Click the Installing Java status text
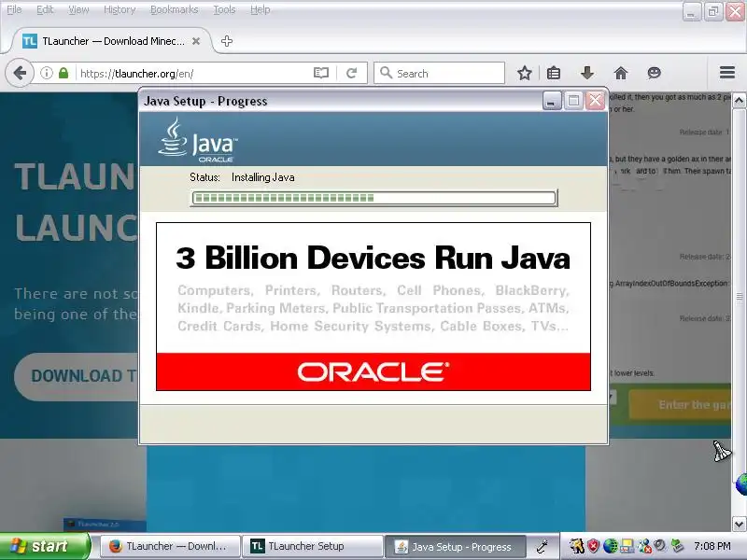The width and height of the screenshot is (747, 560). pyautogui.click(x=263, y=177)
